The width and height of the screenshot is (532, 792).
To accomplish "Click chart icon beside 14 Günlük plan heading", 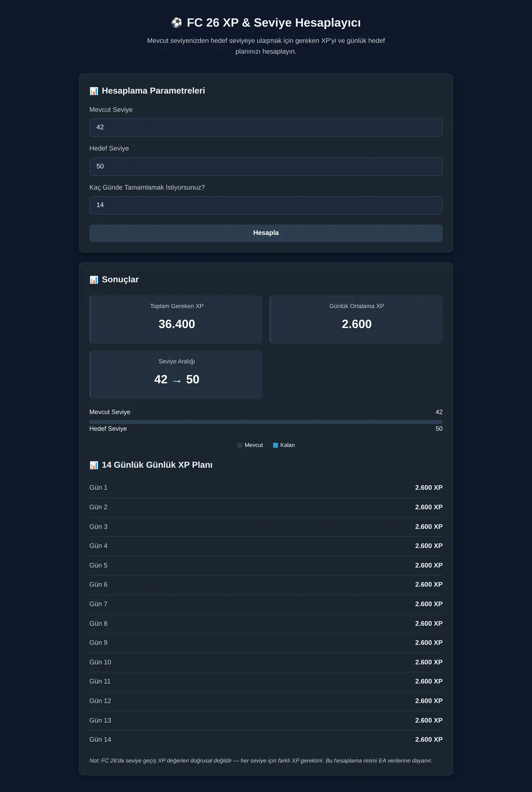I will pyautogui.click(x=94, y=465).
